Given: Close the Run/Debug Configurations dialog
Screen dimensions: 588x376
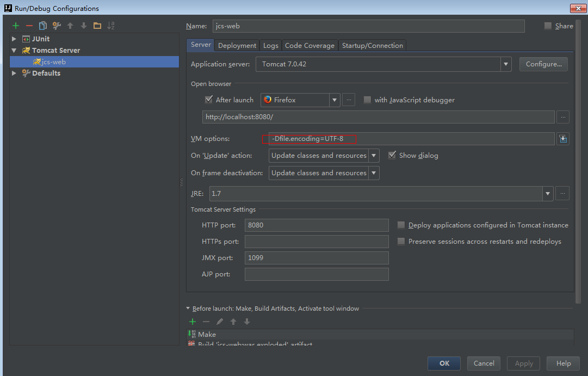Looking at the screenshot, I should click(x=578, y=8).
